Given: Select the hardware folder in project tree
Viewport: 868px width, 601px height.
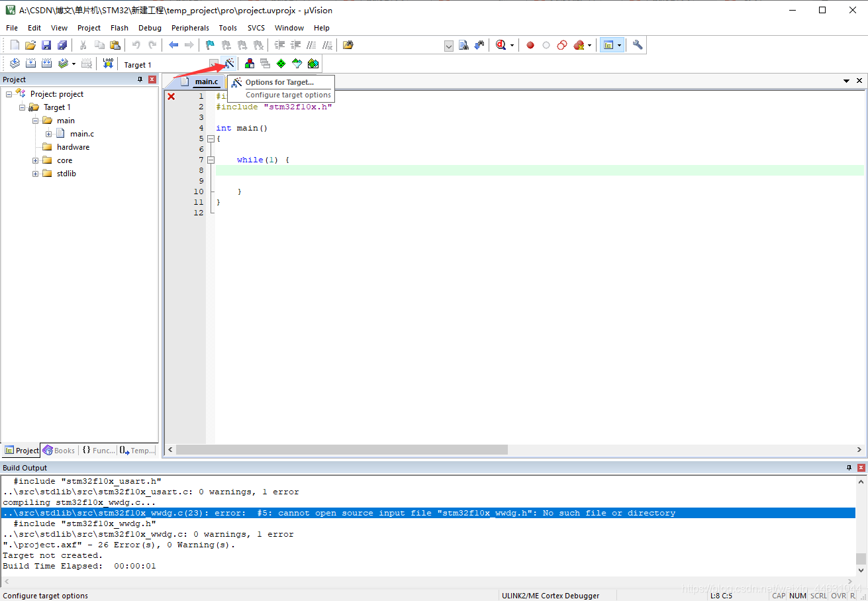Looking at the screenshot, I should 73,147.
